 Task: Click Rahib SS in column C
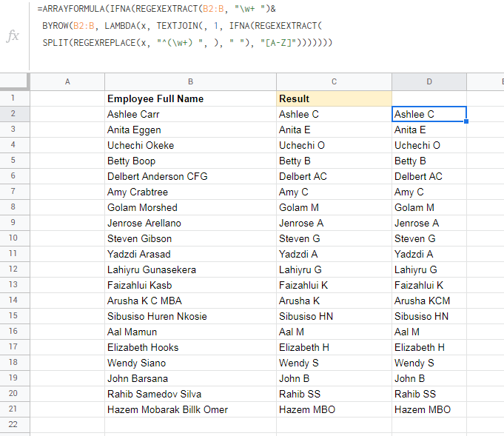(335, 394)
